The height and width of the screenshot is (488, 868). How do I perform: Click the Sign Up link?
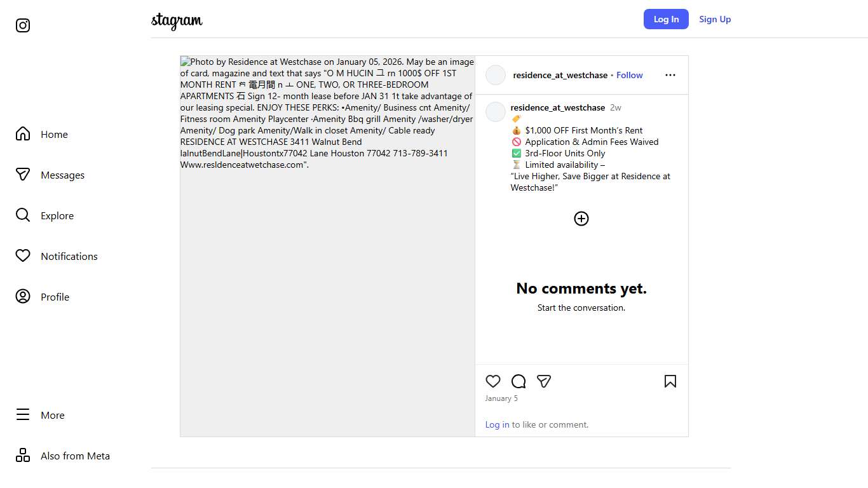click(x=715, y=19)
